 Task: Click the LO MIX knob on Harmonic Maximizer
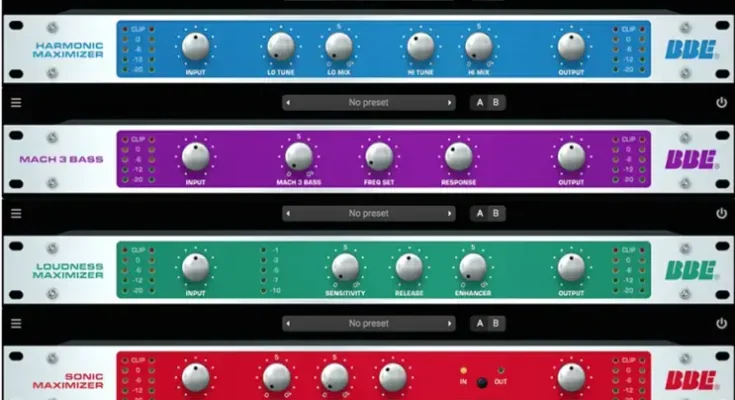[x=339, y=46]
